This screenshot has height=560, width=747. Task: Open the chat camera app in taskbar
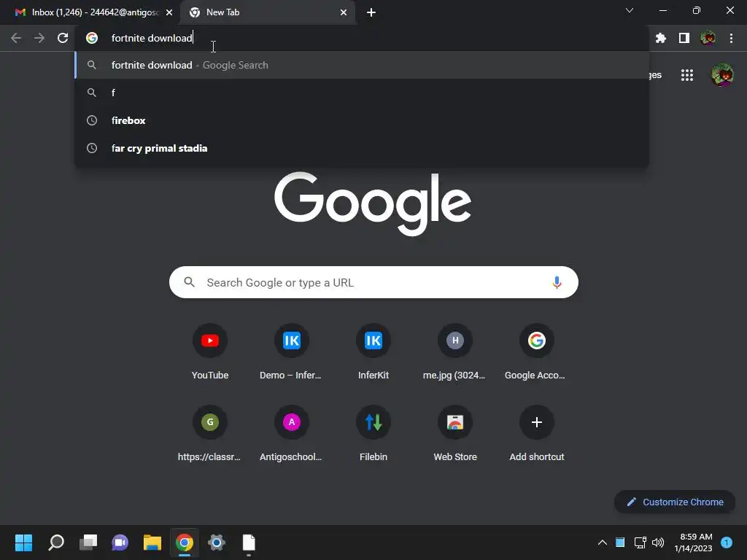pyautogui.click(x=120, y=542)
